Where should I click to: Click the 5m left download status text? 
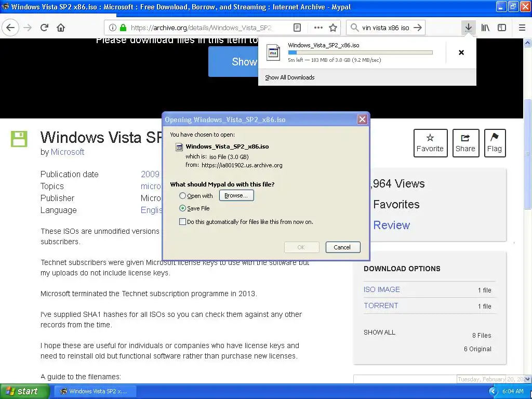pos(334,60)
